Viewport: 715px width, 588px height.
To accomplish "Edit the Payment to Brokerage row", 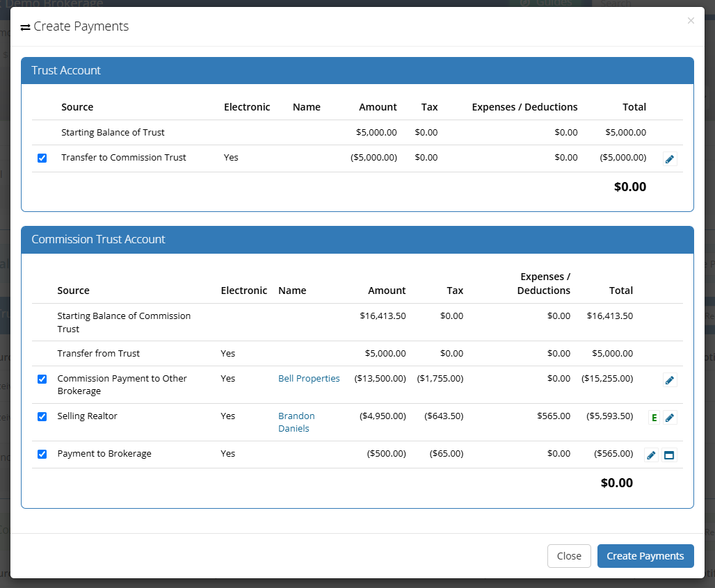I will pos(651,455).
